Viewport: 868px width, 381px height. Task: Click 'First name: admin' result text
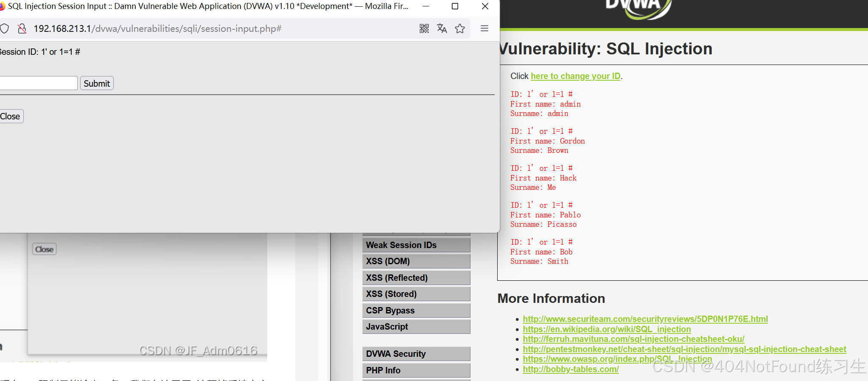click(546, 104)
